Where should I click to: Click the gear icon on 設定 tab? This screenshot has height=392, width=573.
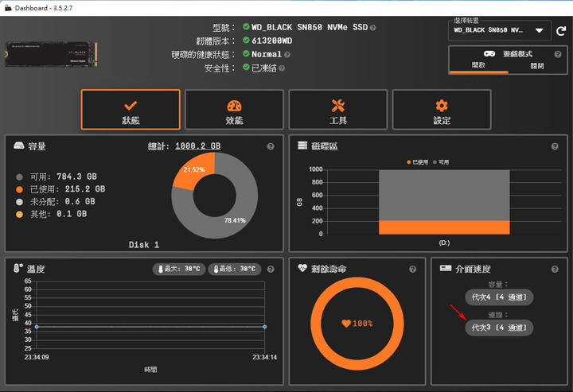[442, 106]
